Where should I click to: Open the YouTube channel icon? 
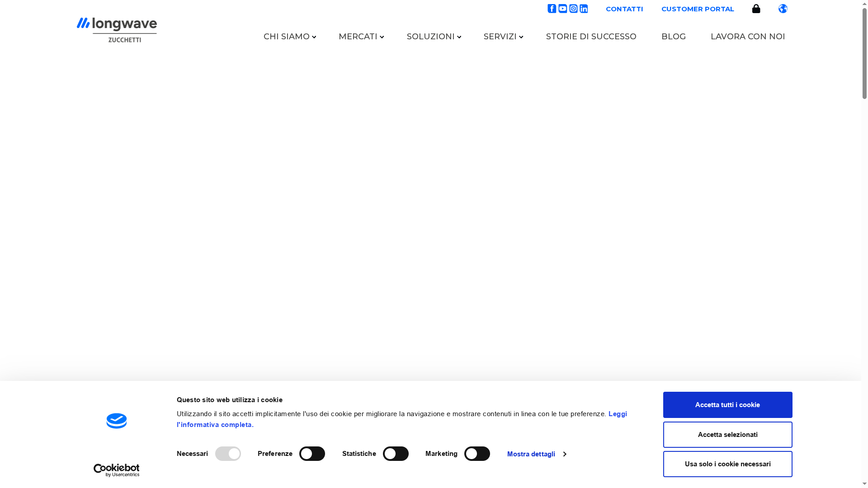562,9
